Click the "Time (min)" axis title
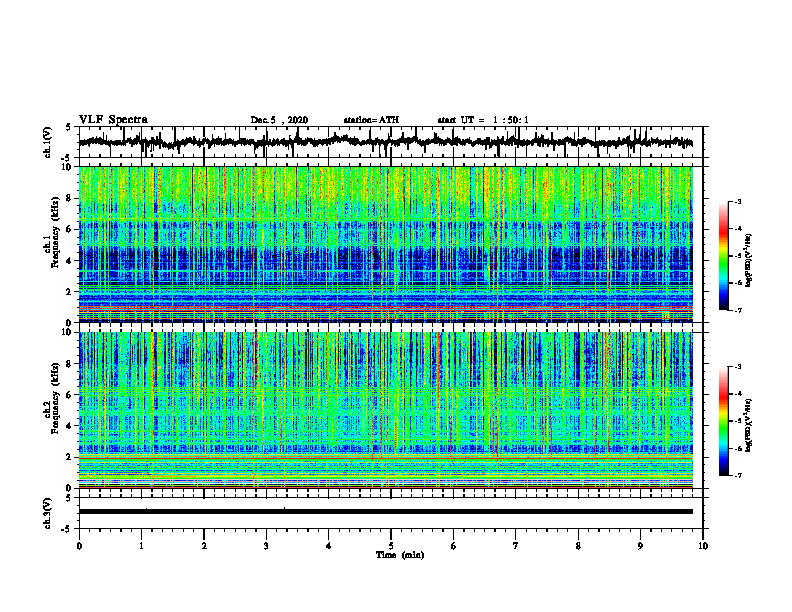This screenshot has width=792, height=612. coord(400,555)
